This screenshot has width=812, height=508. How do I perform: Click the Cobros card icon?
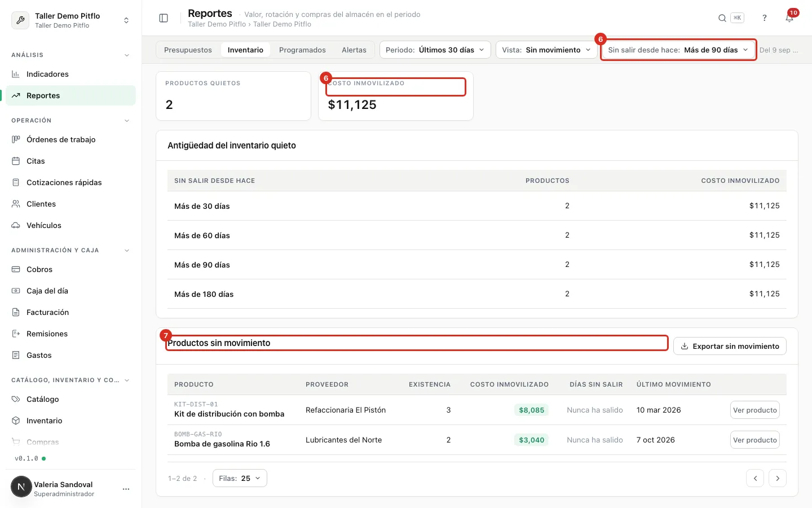tap(16, 269)
